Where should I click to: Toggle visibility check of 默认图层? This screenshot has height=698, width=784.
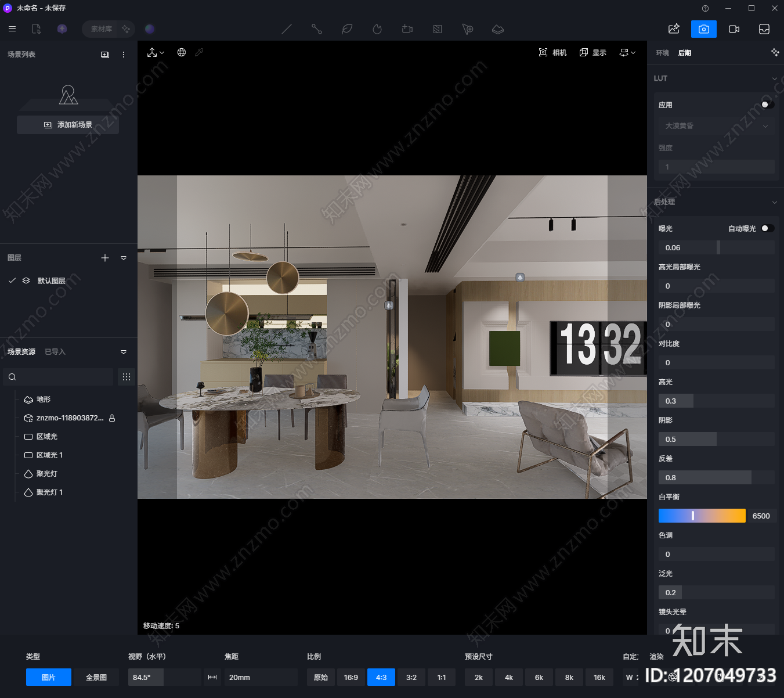pyautogui.click(x=12, y=280)
